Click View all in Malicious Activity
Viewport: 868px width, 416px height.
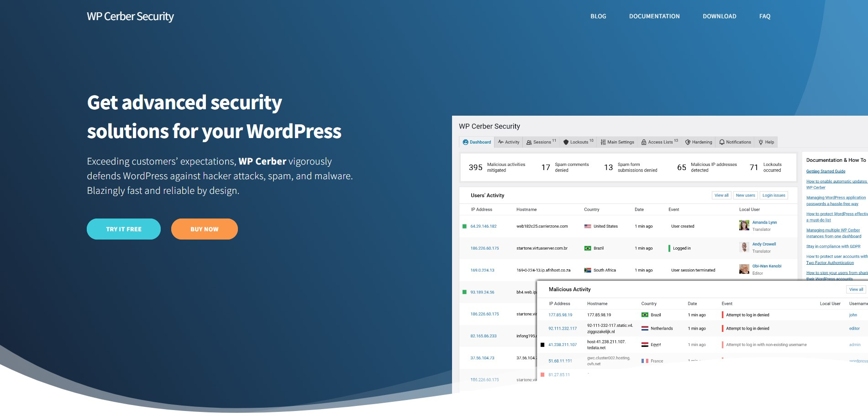click(x=856, y=289)
